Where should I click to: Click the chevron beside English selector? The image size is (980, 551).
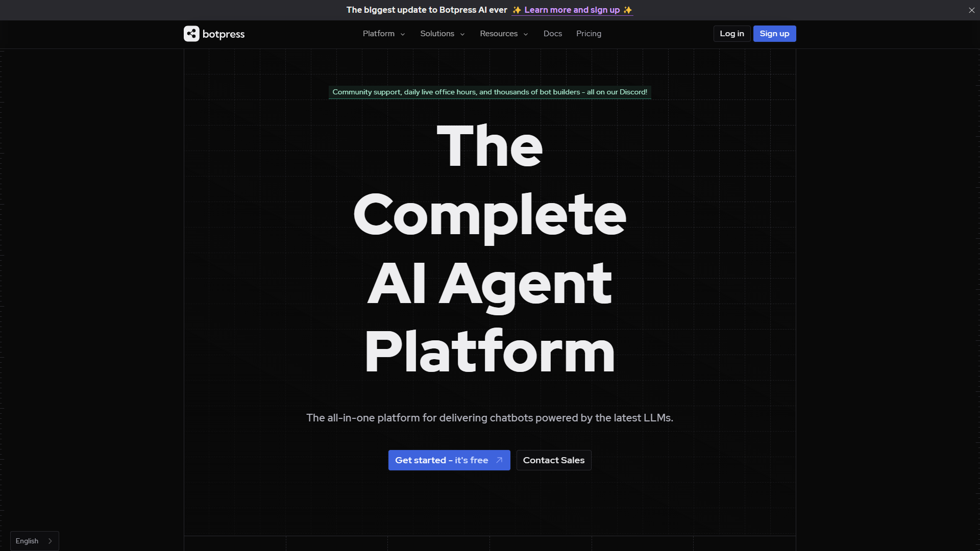pyautogui.click(x=50, y=541)
